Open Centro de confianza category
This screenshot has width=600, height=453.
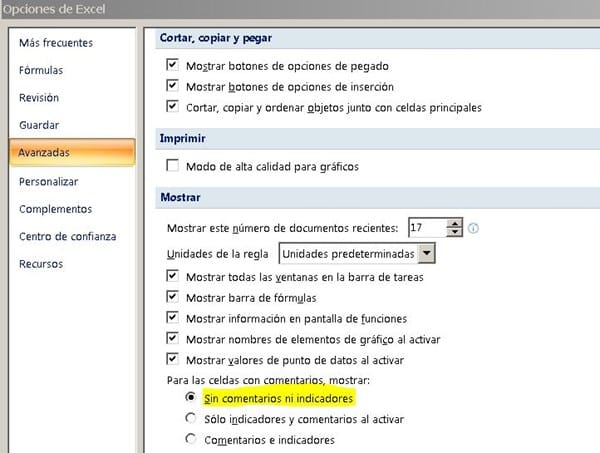point(68,236)
